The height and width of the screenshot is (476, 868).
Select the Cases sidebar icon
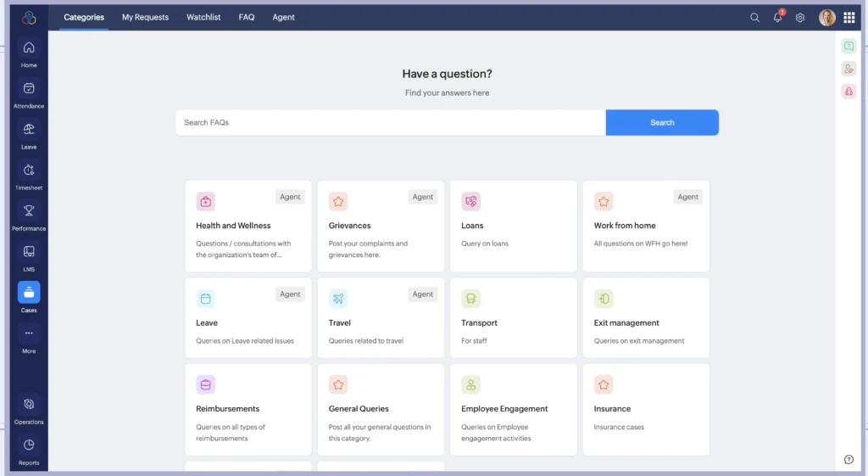point(29,292)
